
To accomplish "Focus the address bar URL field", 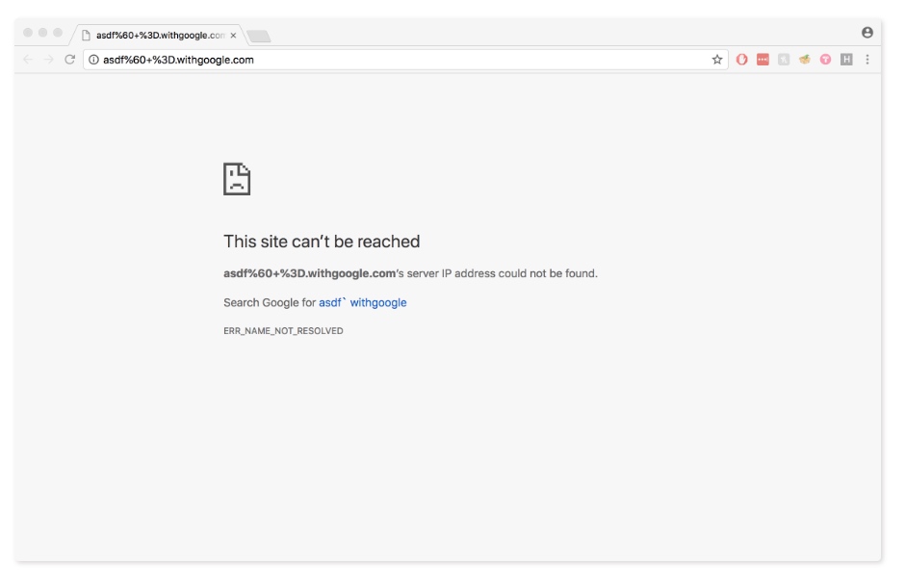I will [x=404, y=60].
